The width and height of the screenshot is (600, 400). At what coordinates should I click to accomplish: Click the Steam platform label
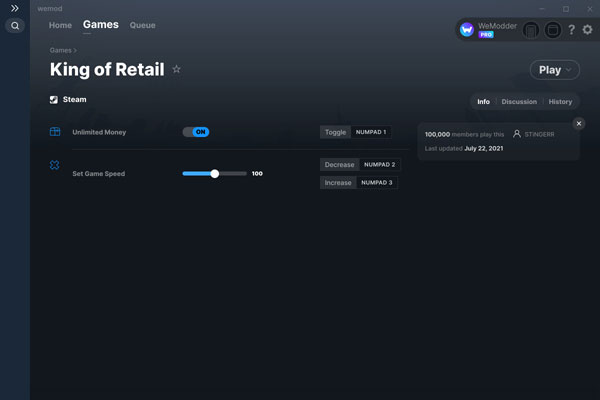click(x=75, y=100)
